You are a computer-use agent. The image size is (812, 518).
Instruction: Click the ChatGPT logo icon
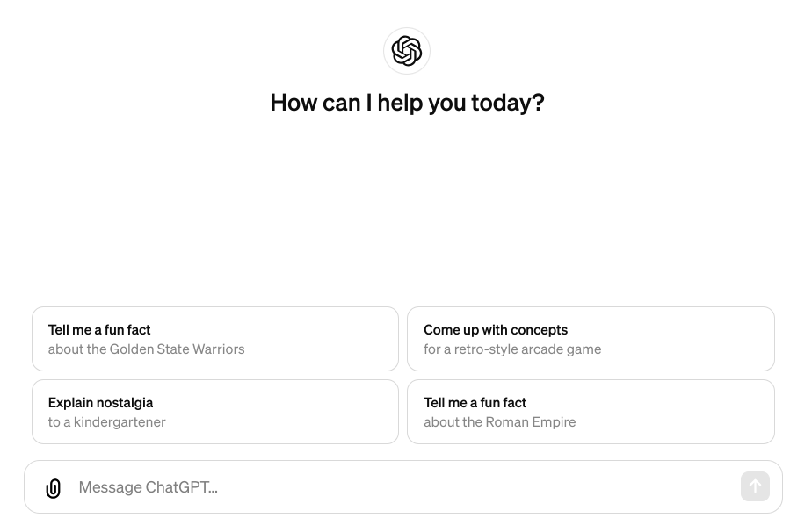pos(407,51)
